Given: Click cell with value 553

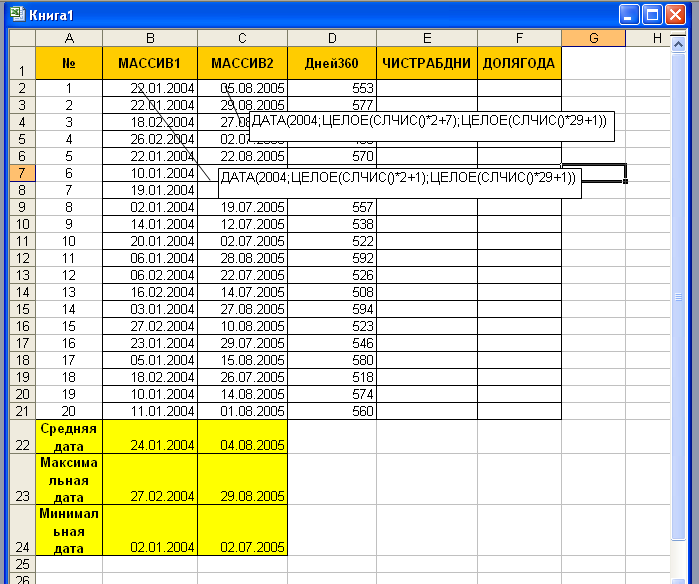Looking at the screenshot, I should [332, 88].
